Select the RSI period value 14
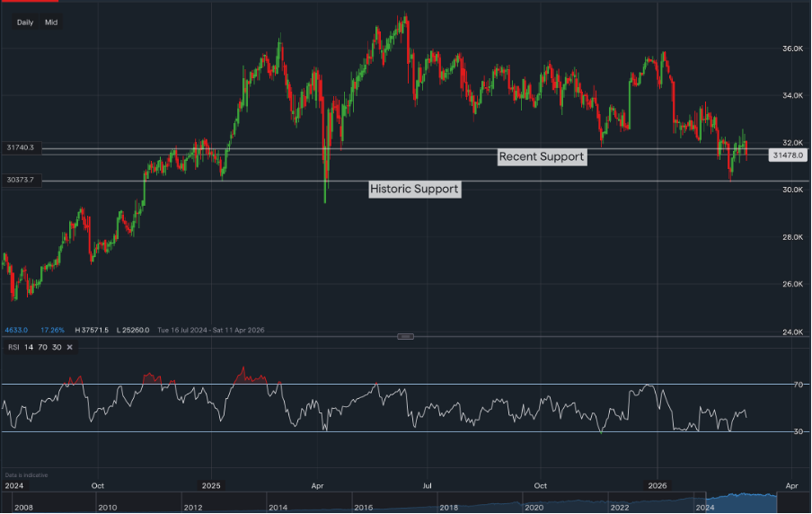812x514 pixels. [x=29, y=347]
